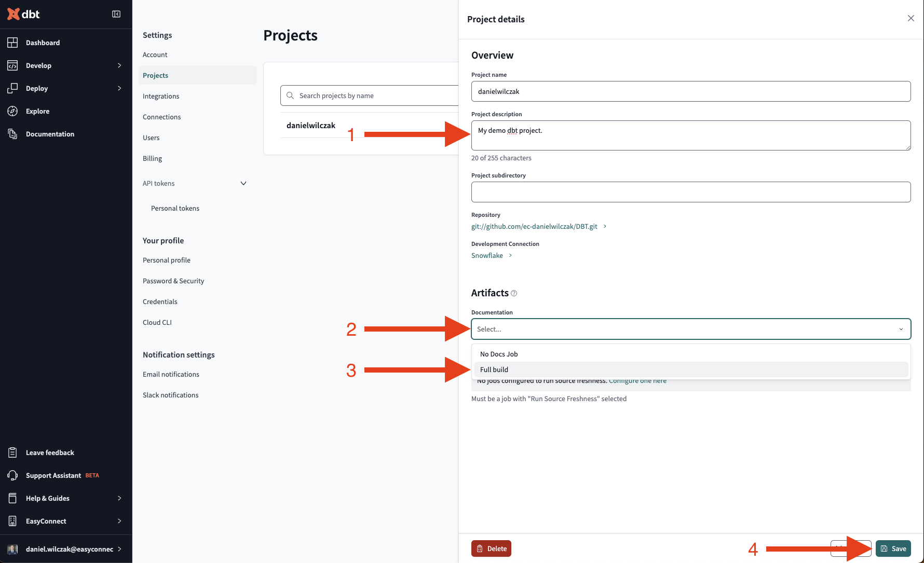
Task: Click the search magnifier icon in projects
Action: pos(290,95)
